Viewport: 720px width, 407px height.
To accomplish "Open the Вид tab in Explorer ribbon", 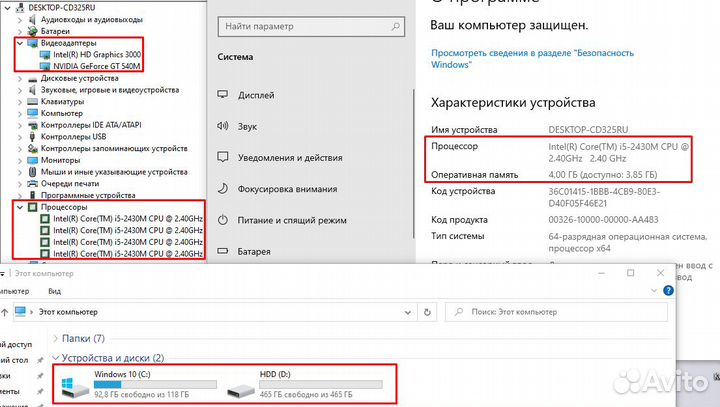I will pyautogui.click(x=55, y=291).
